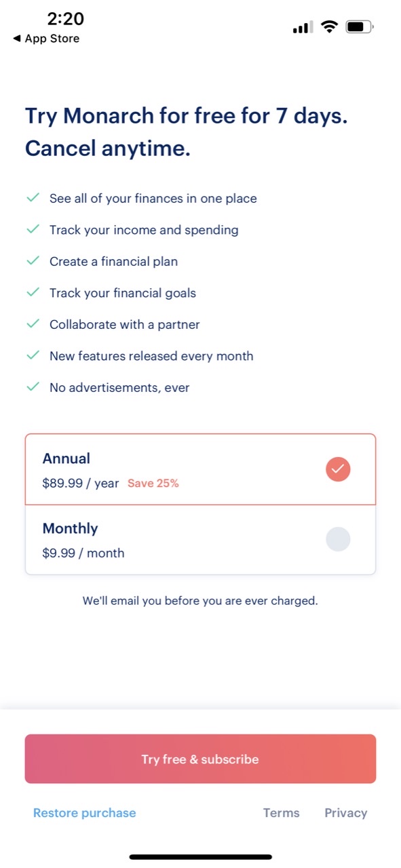401x868 pixels.
Task: Click the clock showing 2:20
Action: coord(66,20)
